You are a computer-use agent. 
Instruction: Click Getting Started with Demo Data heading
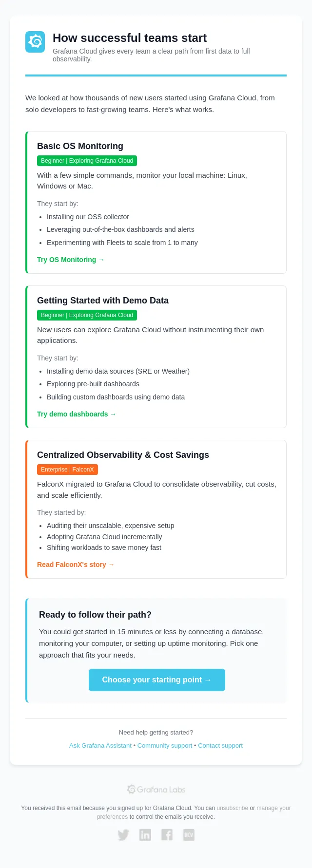pyautogui.click(x=103, y=301)
